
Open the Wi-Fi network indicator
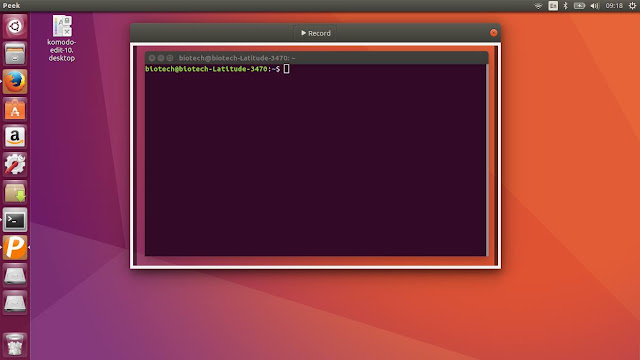pos(538,6)
